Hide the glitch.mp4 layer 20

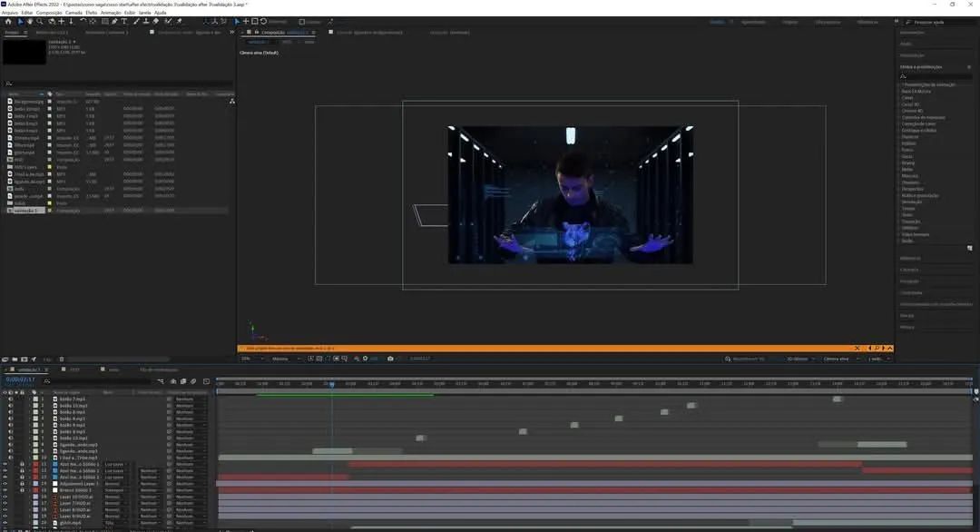[x=5, y=523]
